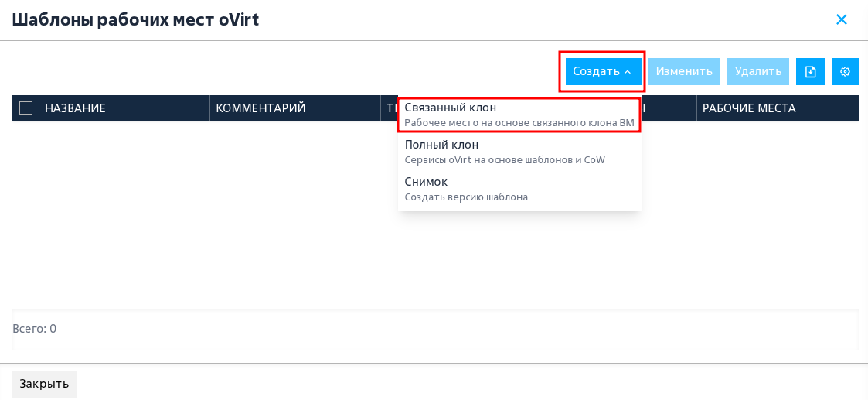Viewport: 868px width, 400px height.
Task: Close the oVirt templates dialog with X
Action: 842,20
